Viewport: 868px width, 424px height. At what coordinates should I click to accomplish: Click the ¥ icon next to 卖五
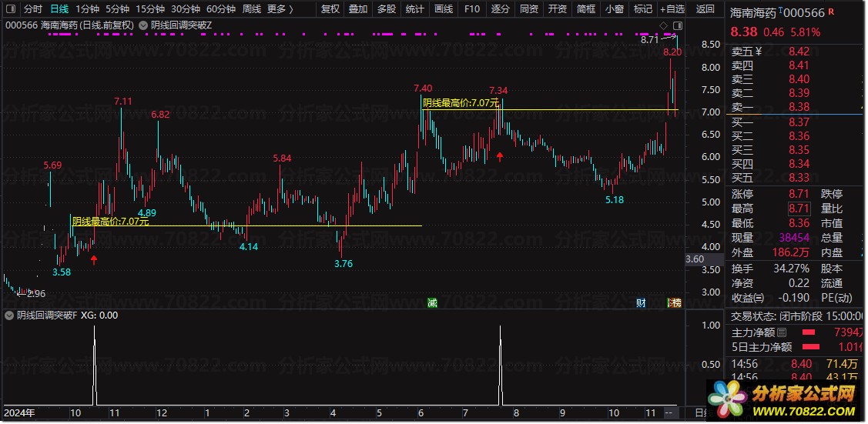click(x=759, y=52)
